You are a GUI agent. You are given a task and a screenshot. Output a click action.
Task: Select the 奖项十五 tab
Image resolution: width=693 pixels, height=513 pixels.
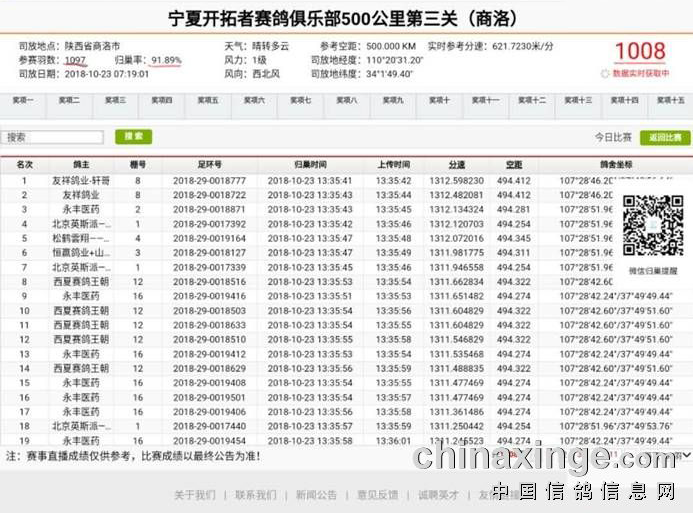pos(670,100)
